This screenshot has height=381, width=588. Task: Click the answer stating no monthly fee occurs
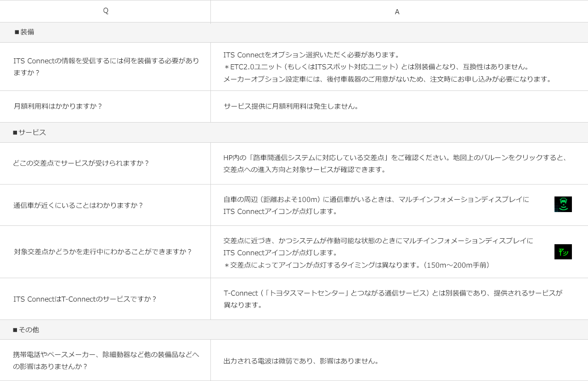tap(292, 106)
